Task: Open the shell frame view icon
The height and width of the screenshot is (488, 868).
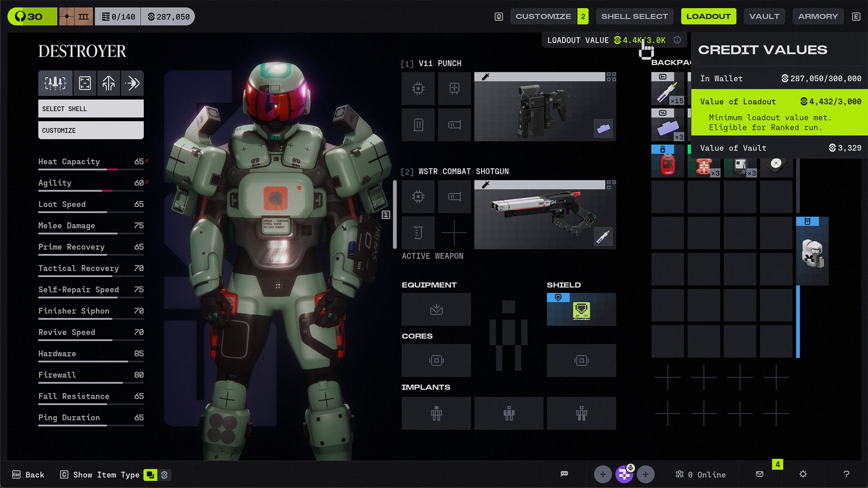Action: (85, 83)
